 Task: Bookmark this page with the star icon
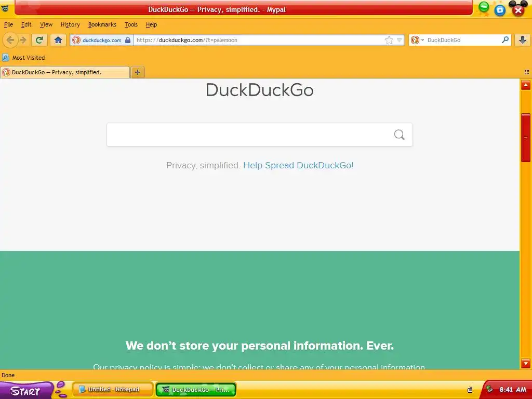click(389, 40)
